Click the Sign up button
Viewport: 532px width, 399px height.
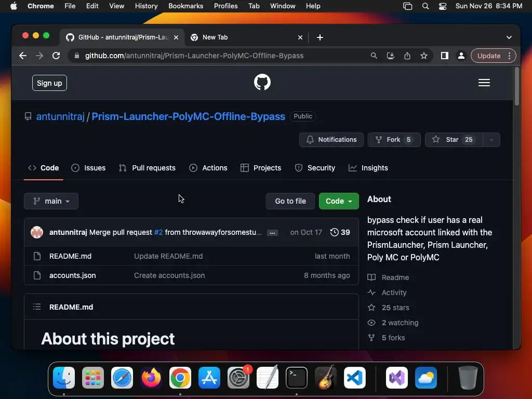(49, 83)
